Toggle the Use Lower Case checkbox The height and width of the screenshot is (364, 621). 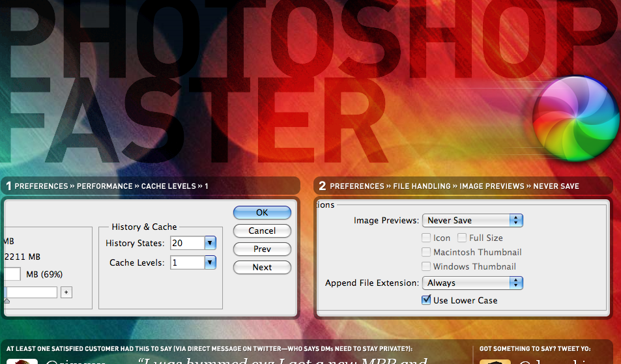click(426, 300)
